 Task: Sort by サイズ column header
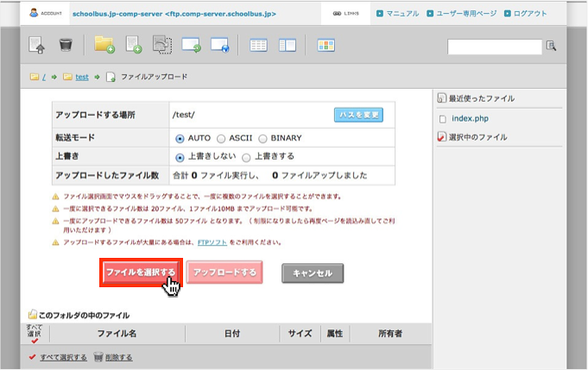pyautogui.click(x=300, y=333)
